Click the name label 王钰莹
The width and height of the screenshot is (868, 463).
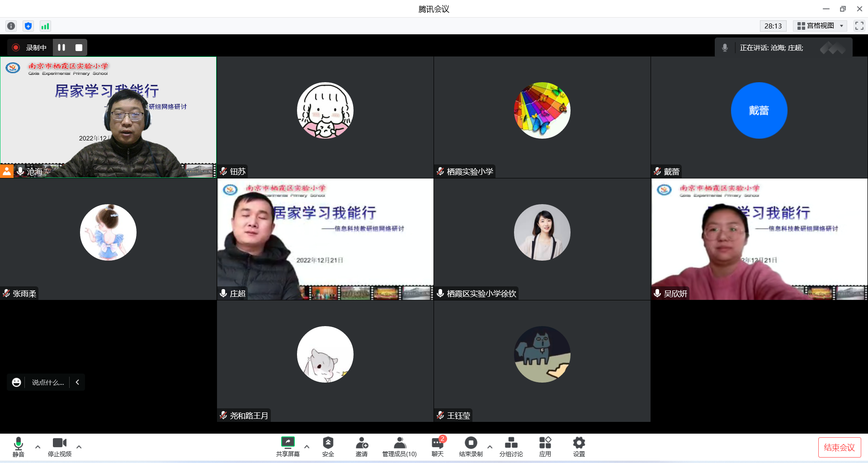(x=458, y=416)
